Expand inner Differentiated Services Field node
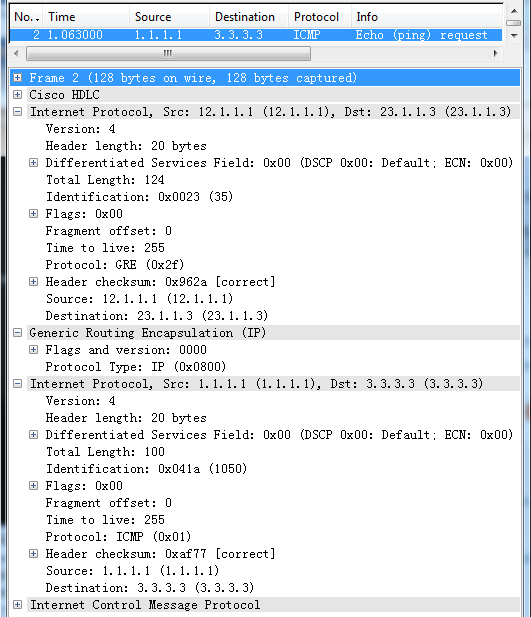 click(33, 435)
